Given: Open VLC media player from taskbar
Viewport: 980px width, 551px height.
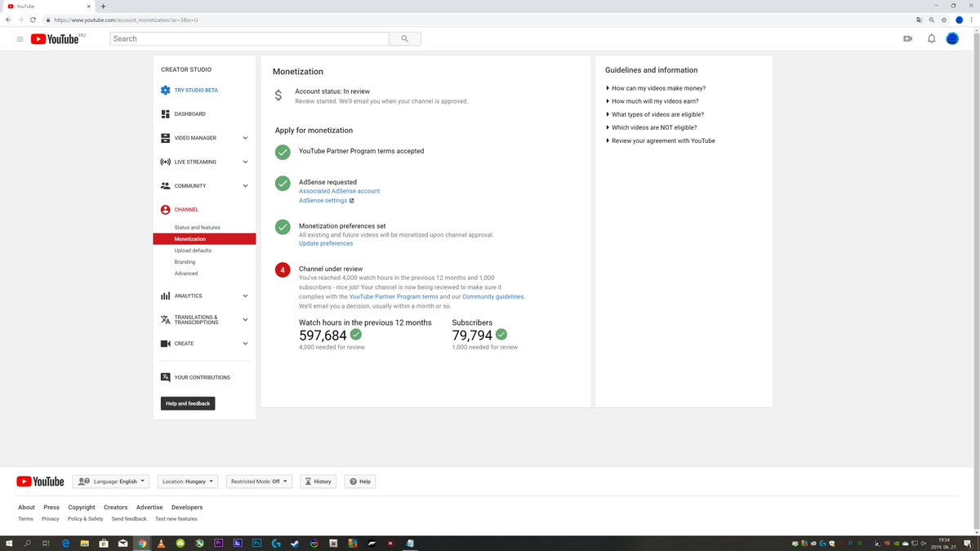Looking at the screenshot, I should [161, 543].
